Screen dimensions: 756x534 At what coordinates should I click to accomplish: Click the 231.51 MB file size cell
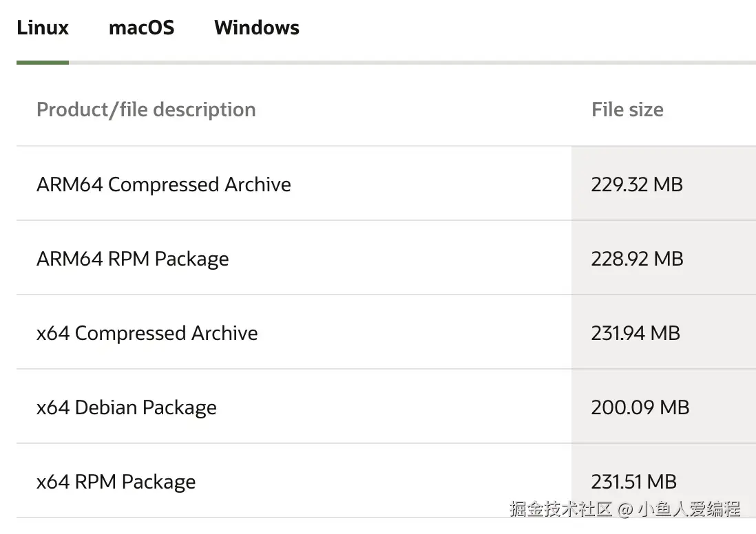[633, 482]
